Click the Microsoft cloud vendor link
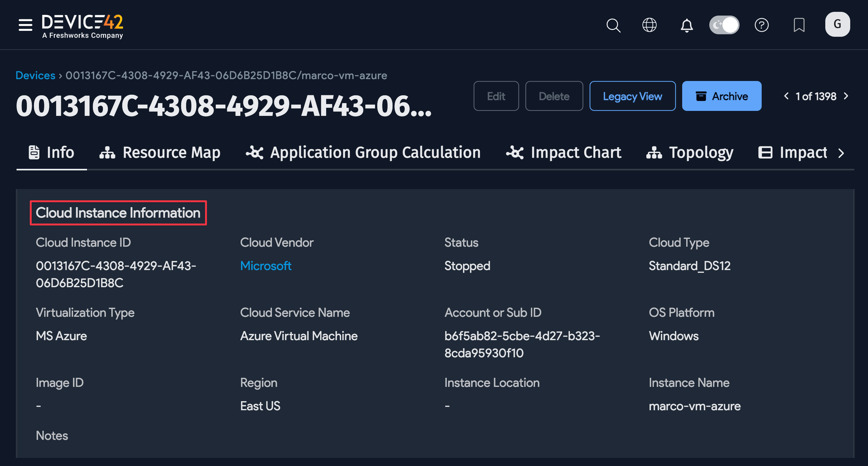The height and width of the screenshot is (466, 868). click(266, 266)
